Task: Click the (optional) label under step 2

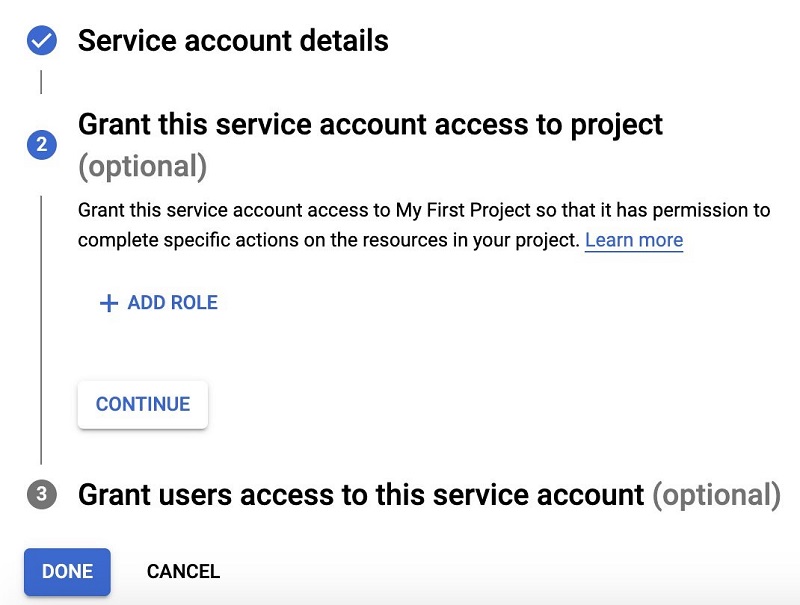Action: 142,166
